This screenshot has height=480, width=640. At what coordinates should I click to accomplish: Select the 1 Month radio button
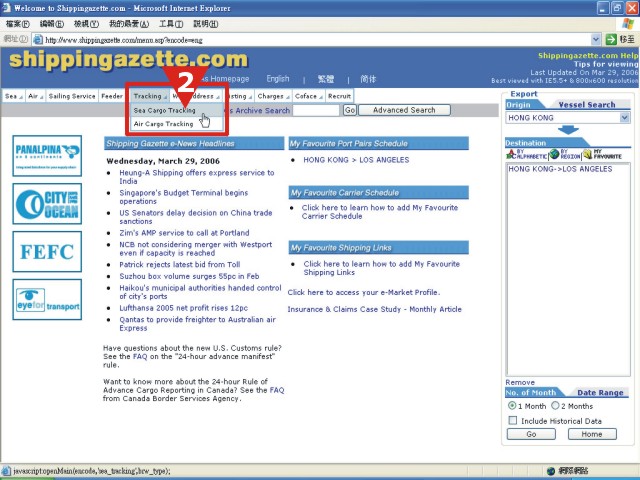tap(512, 406)
